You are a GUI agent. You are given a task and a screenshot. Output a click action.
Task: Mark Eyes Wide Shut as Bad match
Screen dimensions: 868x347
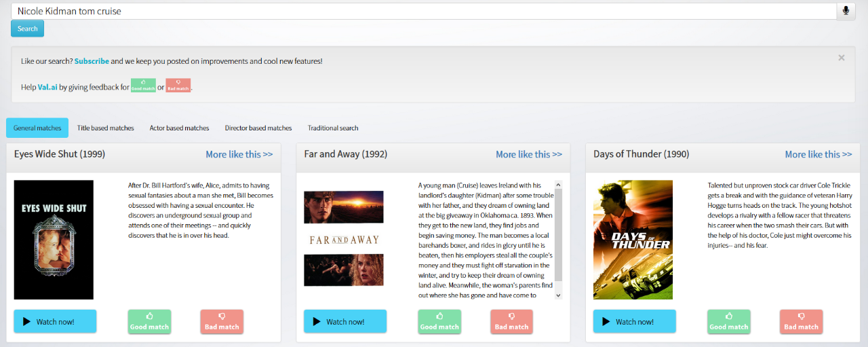[222, 321]
